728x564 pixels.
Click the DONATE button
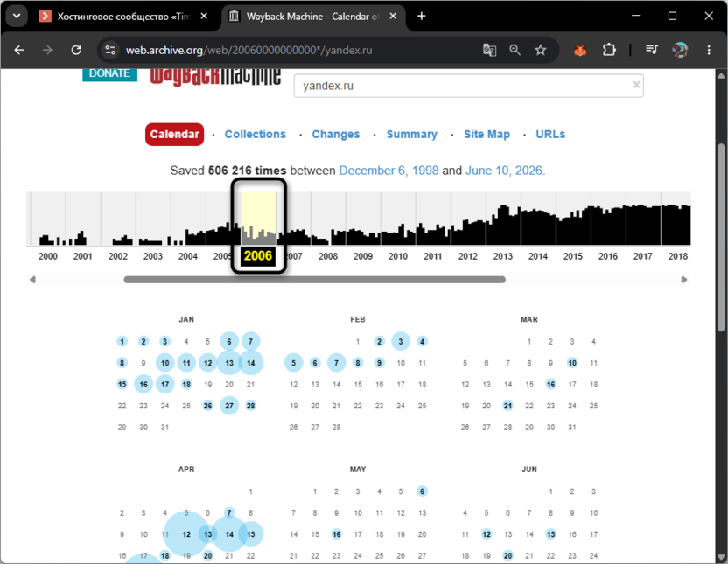[109, 73]
